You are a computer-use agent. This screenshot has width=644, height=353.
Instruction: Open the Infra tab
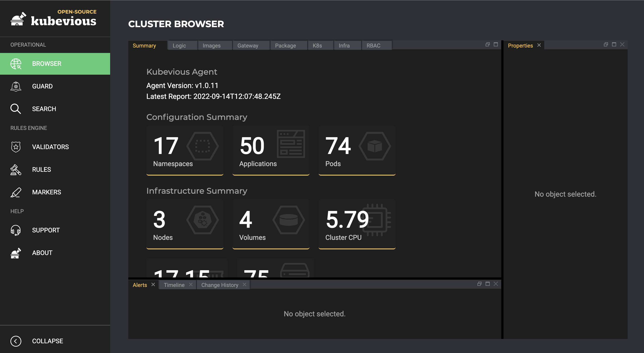point(348,45)
